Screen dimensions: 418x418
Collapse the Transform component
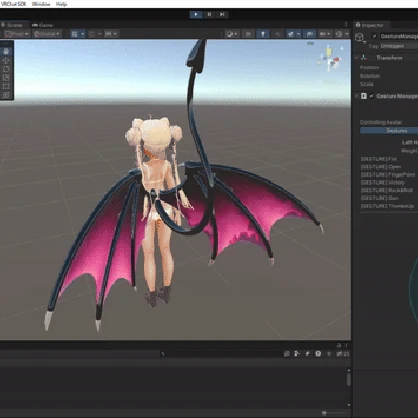click(x=357, y=58)
